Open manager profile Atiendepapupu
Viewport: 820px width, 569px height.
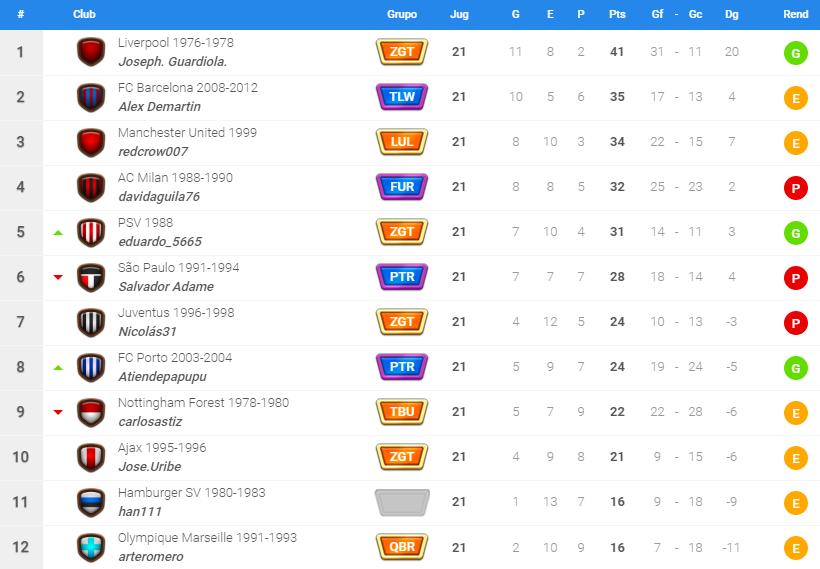(162, 377)
